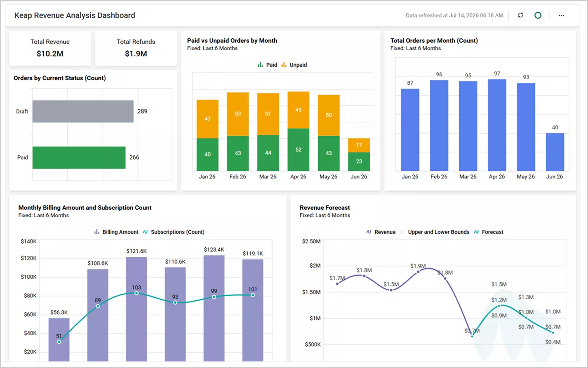Open the three-dot more options menu
The width and height of the screenshot is (588, 368).
(561, 15)
